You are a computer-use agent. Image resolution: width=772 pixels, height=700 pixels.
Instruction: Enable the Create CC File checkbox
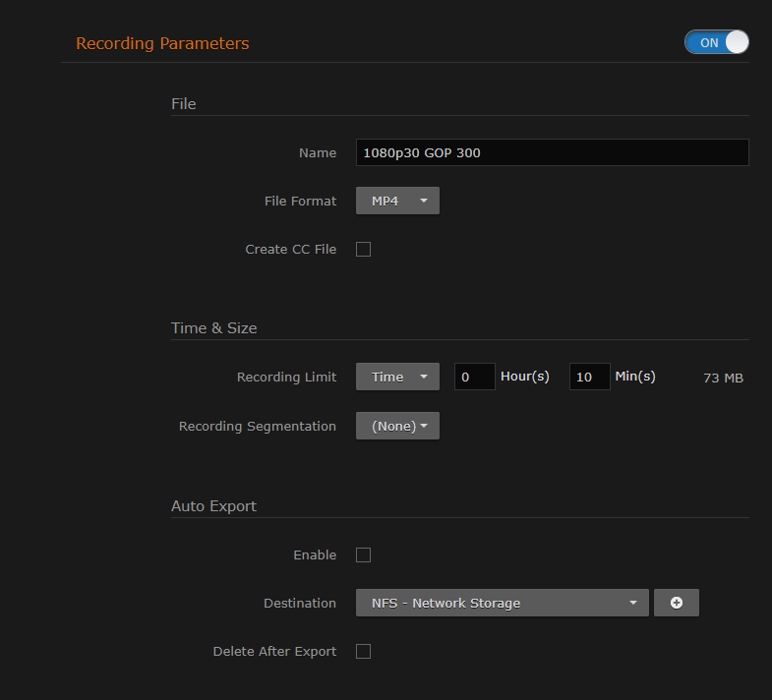click(363, 250)
